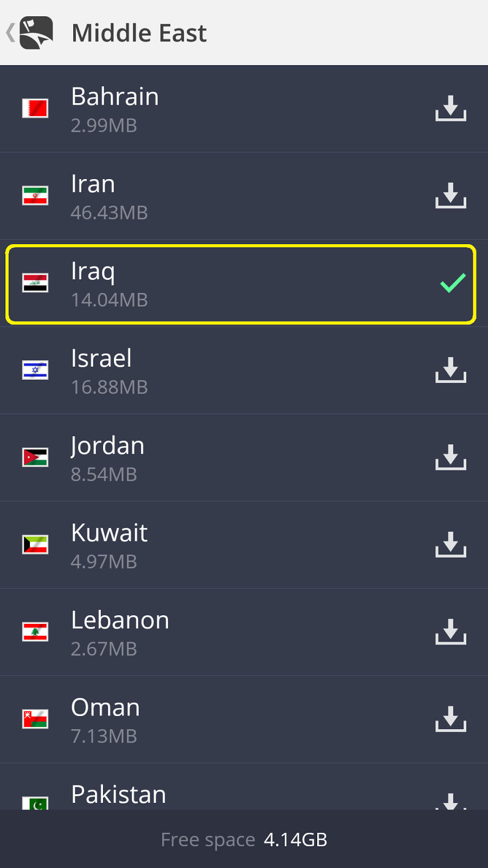Download the Lebanon map

(x=451, y=633)
